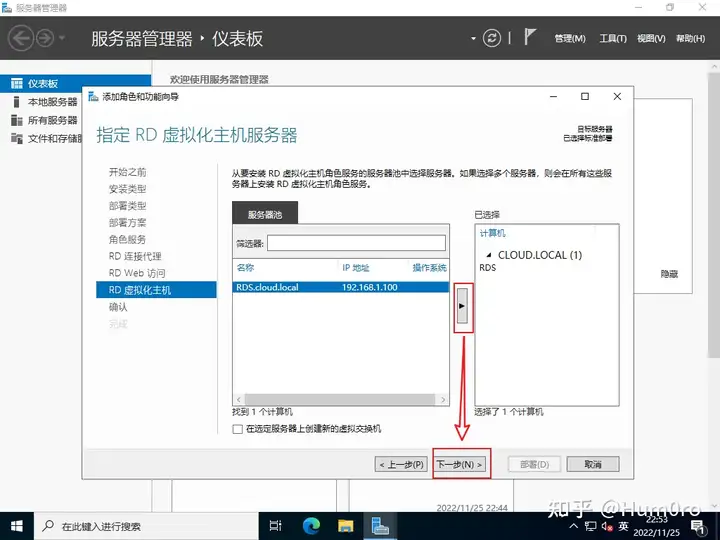Image resolution: width=720 pixels, height=540 pixels.
Task: Launch Microsoft Edge from the taskbar
Action: pyautogui.click(x=311, y=526)
